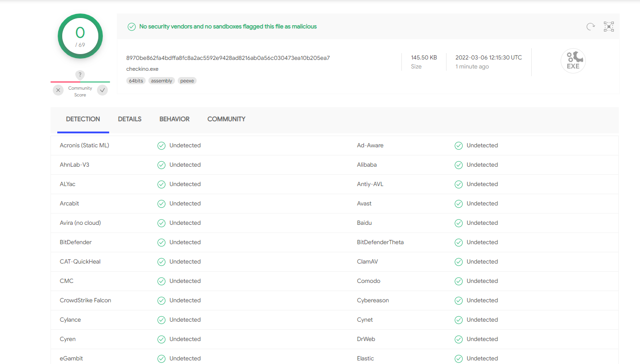Viewport: 640px width, 364px height.
Task: Click the BitDefender vendor name
Action: click(x=76, y=242)
